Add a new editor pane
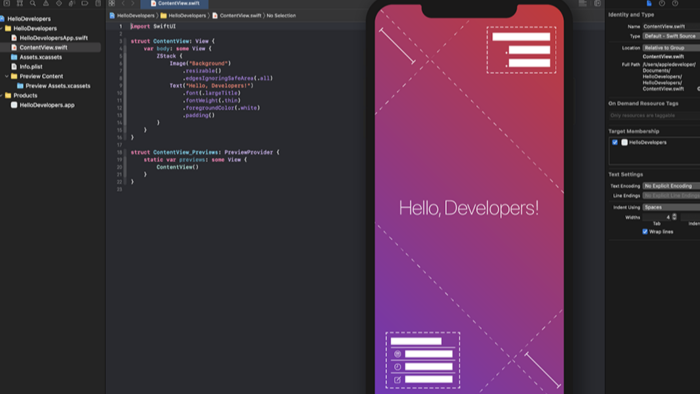 tap(597, 3)
